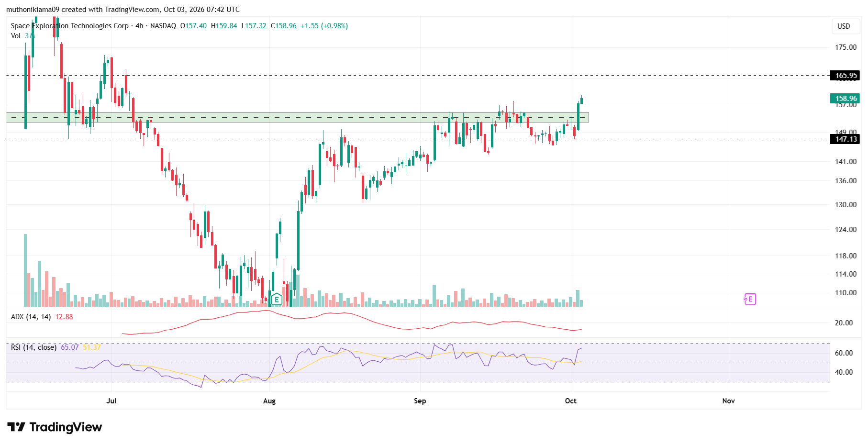Click the Oct label on the time axis
The height and width of the screenshot is (445, 868).
pyautogui.click(x=570, y=400)
